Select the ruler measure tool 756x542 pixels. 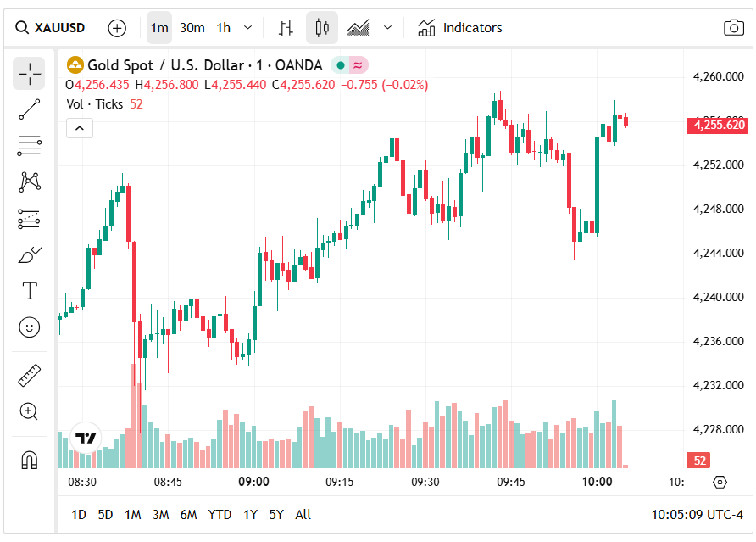point(29,375)
